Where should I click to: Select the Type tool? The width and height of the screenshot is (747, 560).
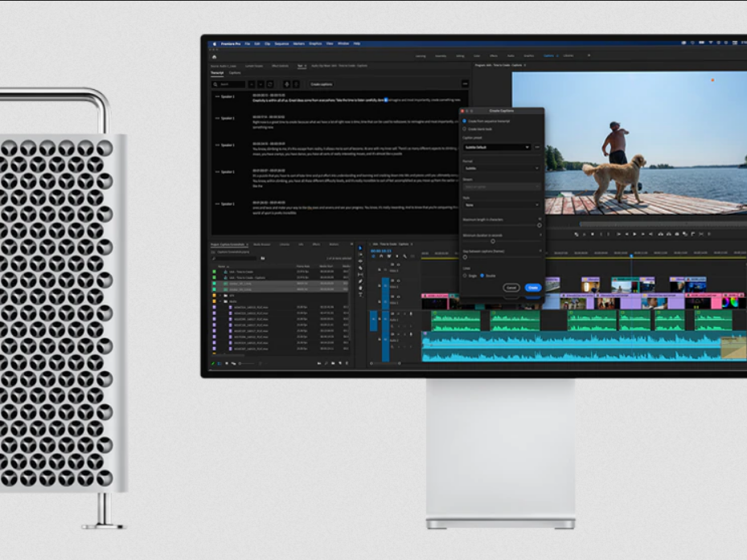(x=360, y=294)
